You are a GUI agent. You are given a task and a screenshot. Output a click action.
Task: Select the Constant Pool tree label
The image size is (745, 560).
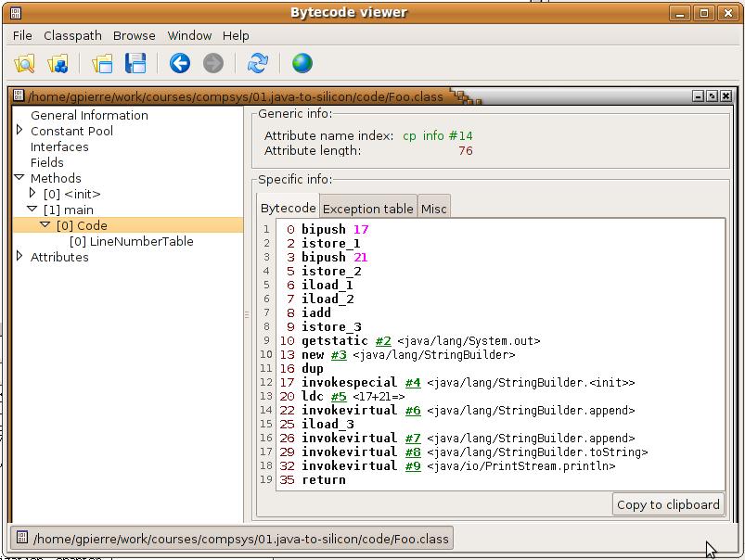pyautogui.click(x=71, y=131)
